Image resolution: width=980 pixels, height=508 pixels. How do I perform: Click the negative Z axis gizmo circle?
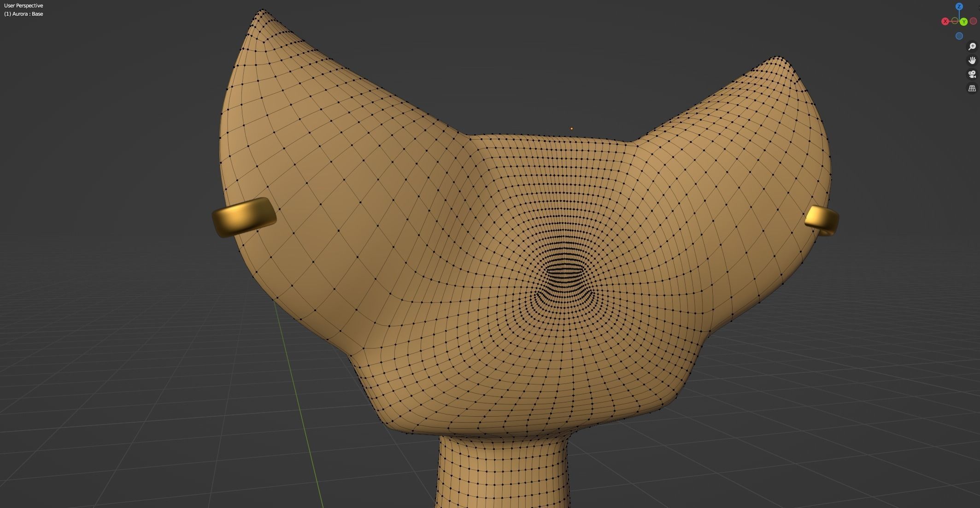tap(959, 35)
